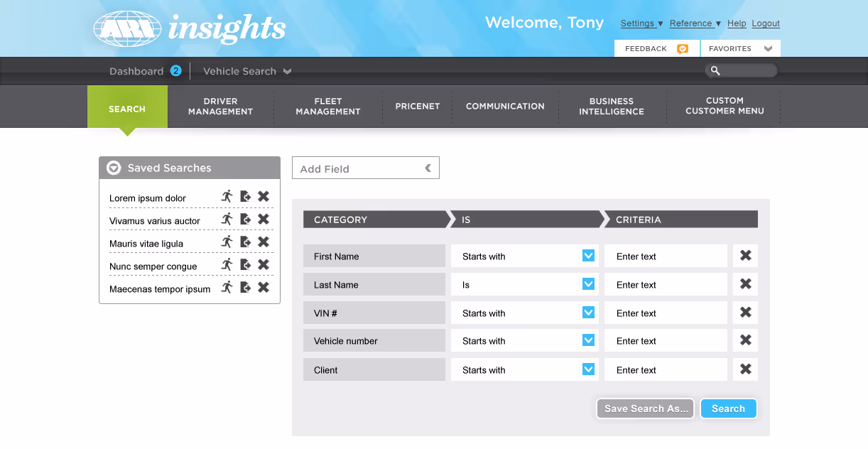The height and width of the screenshot is (449, 868).
Task: Collapse the Saved Searches panel
Action: coord(113,168)
